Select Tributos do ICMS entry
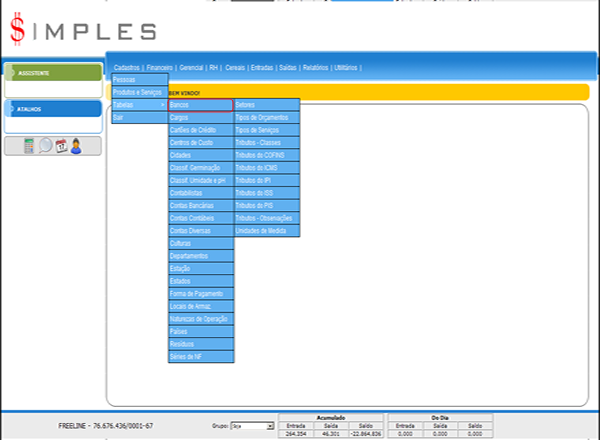600x440 pixels. click(x=266, y=168)
